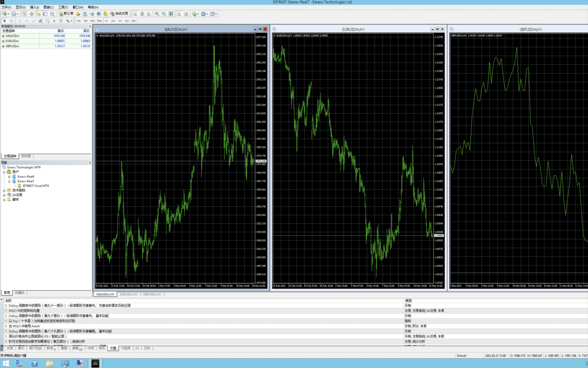Switch to the 账户历史 terminal tab

[x=36, y=348]
